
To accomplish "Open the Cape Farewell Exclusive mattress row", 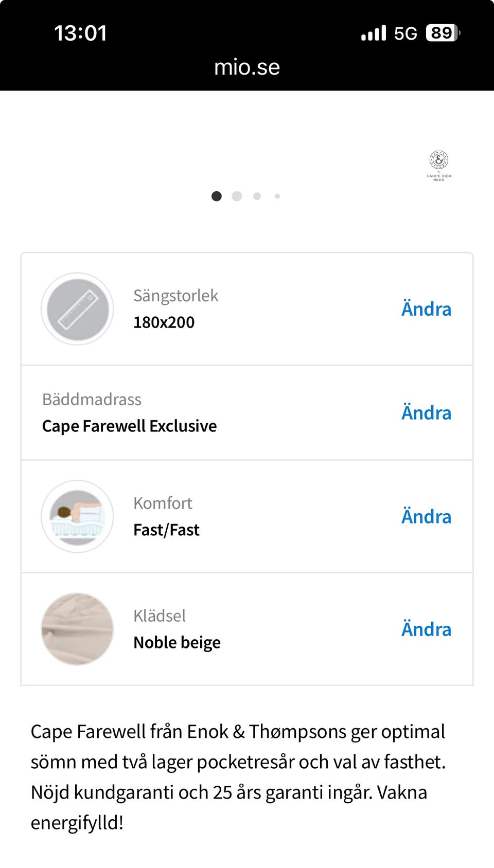I will [130, 426].
